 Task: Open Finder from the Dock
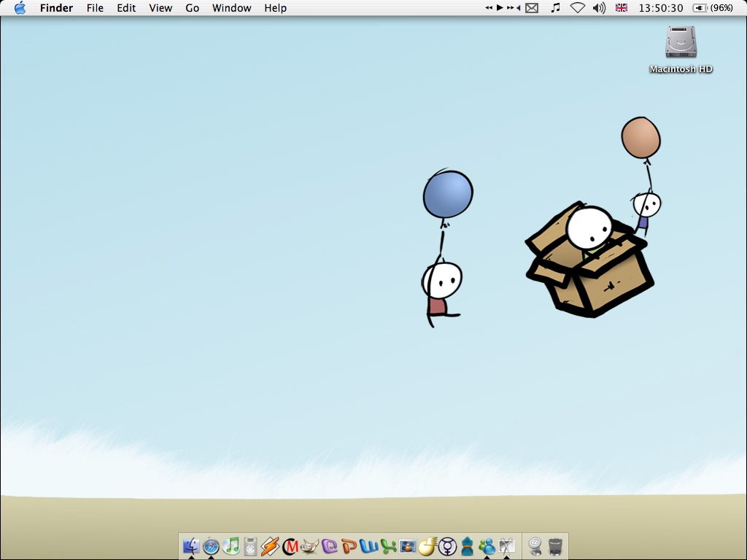click(x=192, y=545)
